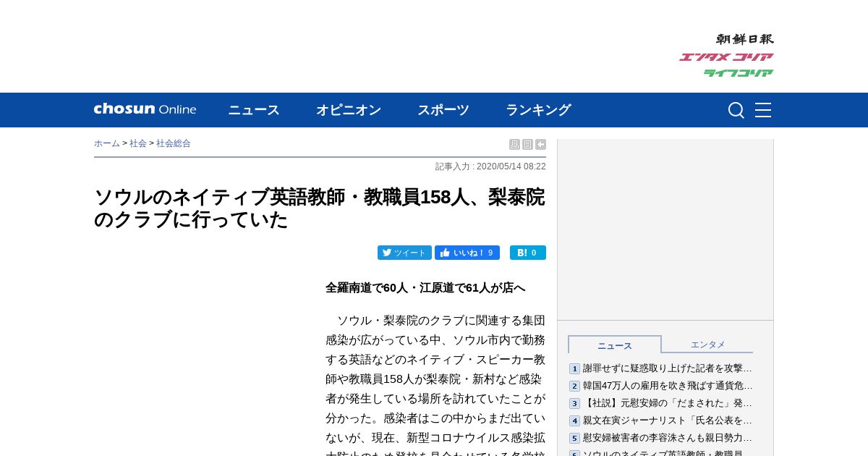
Task: Open the ランキング navigation menu
Action: [538, 110]
